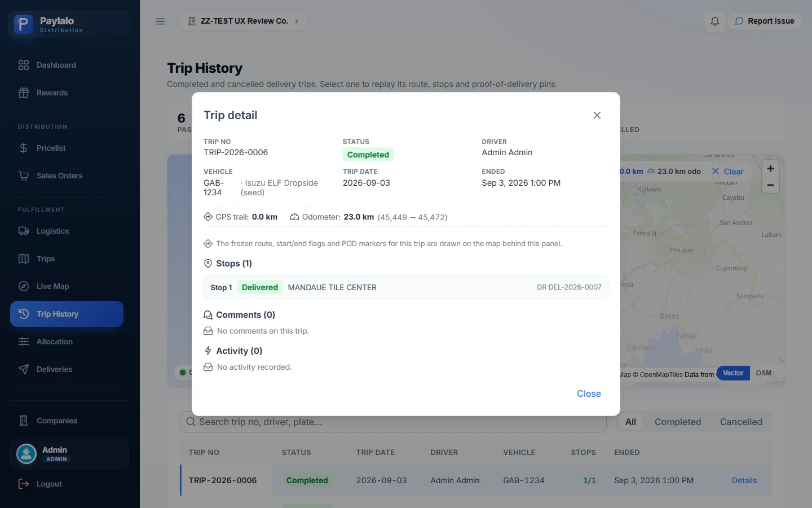Focus the Search trip no, driver, plate field

(x=393, y=422)
